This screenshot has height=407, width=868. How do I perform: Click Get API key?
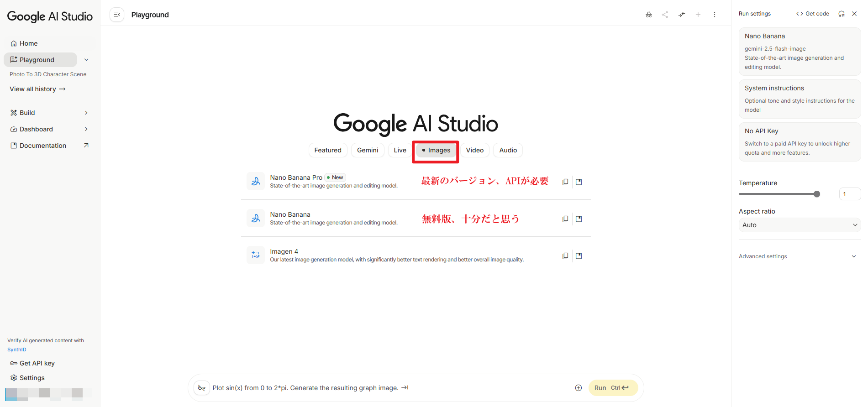[x=32, y=363]
